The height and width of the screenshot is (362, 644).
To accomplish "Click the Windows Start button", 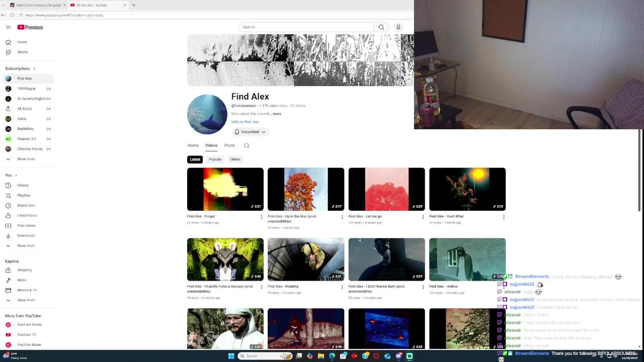I will click(x=231, y=356).
